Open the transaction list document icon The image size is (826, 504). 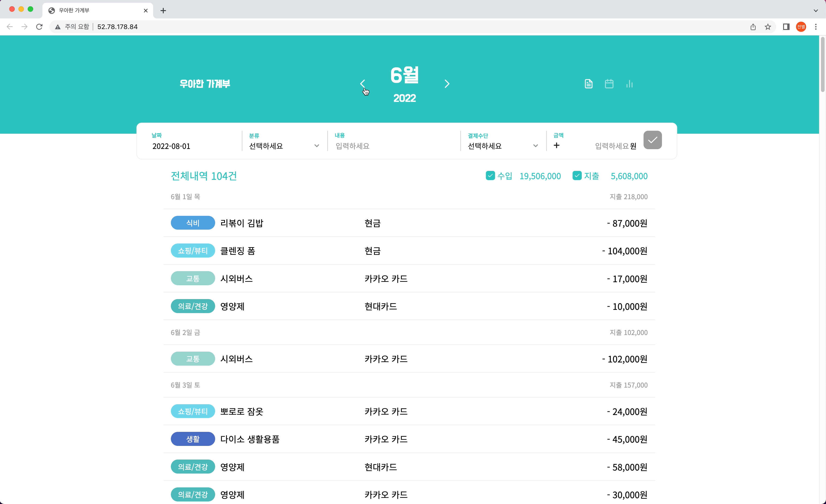point(588,84)
